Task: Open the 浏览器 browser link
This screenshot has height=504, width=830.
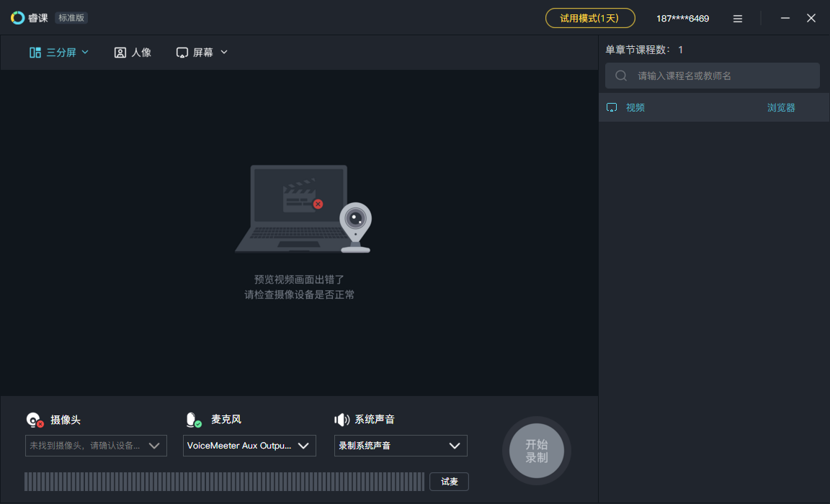Action: 781,107
